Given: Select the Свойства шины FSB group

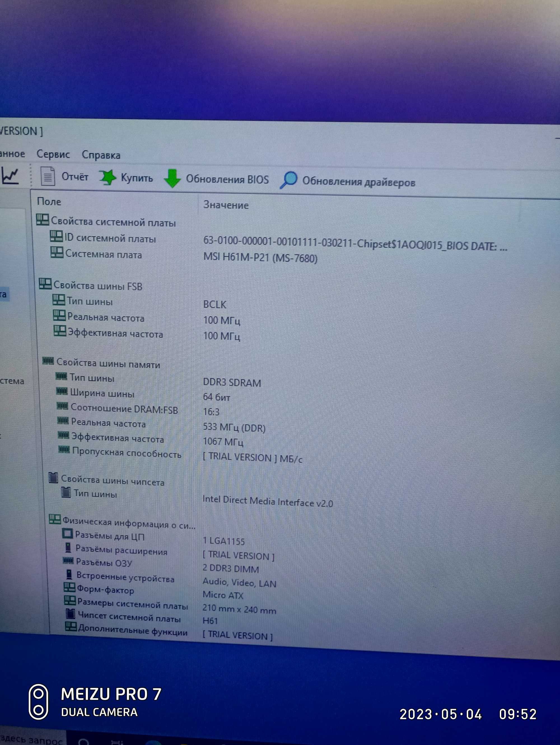Looking at the screenshot, I should tap(98, 286).
